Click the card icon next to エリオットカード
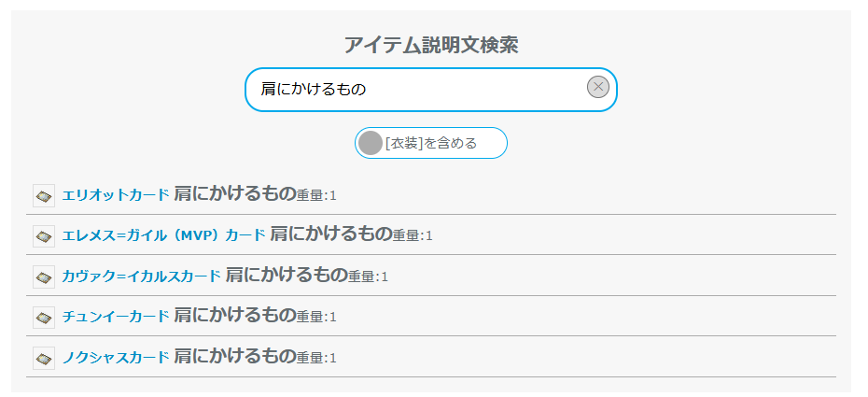Screen dimensions: 868x397 tap(44, 194)
